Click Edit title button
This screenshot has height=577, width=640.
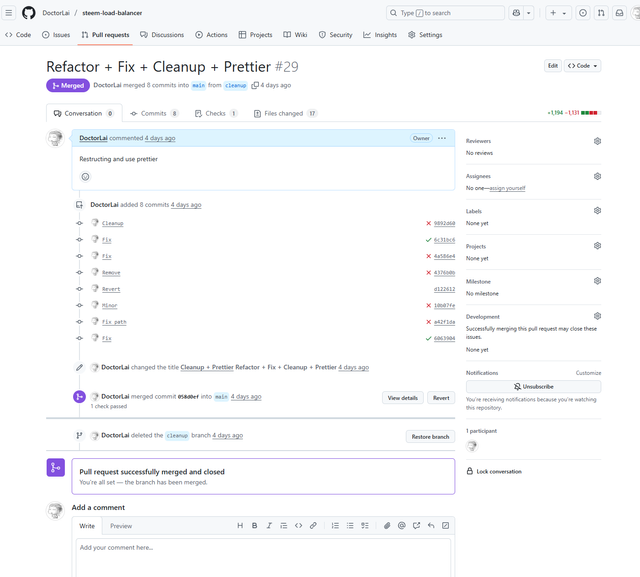coord(553,66)
